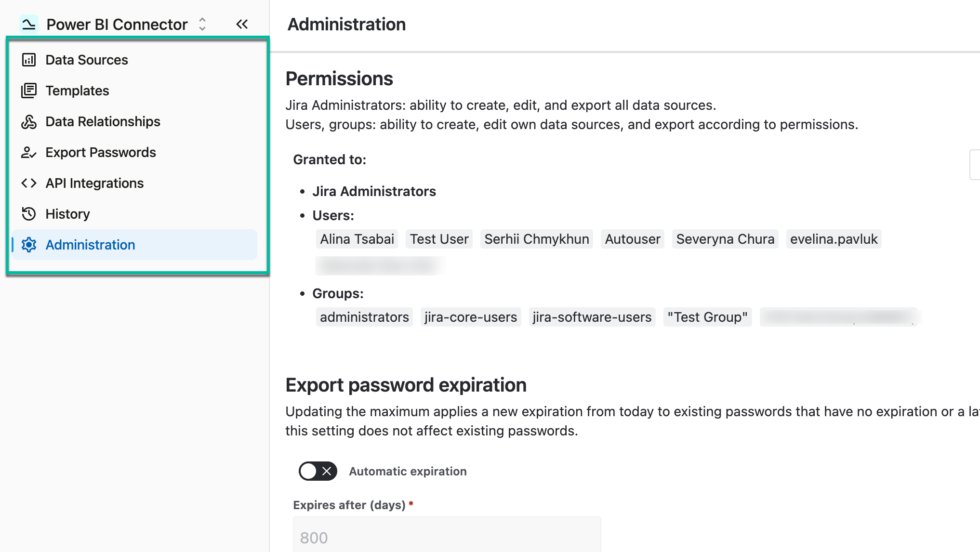This screenshot has height=552, width=980.
Task: Click the "Test Group" group tag
Action: click(x=707, y=317)
